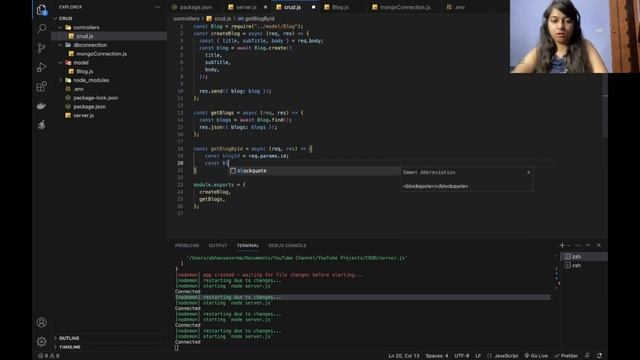The image size is (640, 360).
Task: Collapse the controllers folder
Action: [x=60, y=27]
